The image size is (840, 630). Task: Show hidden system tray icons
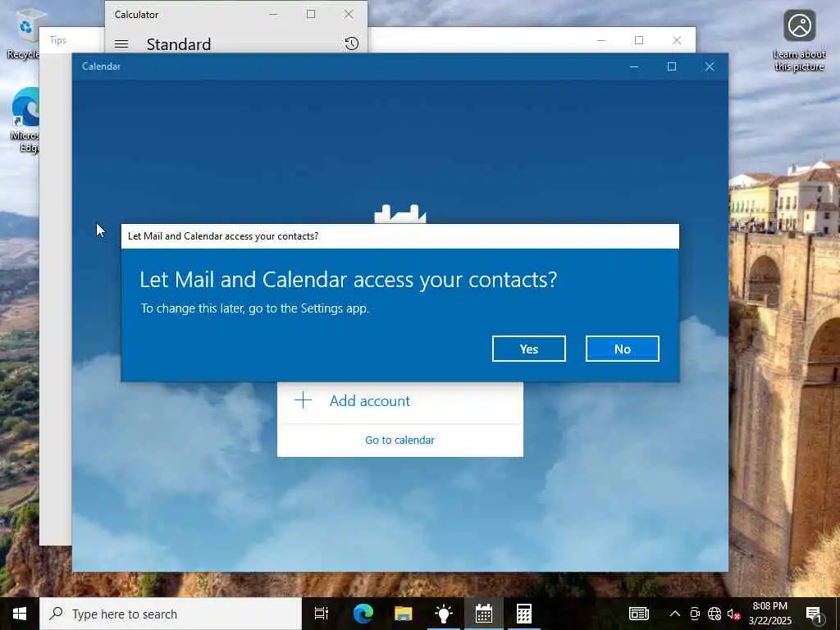pyautogui.click(x=675, y=614)
